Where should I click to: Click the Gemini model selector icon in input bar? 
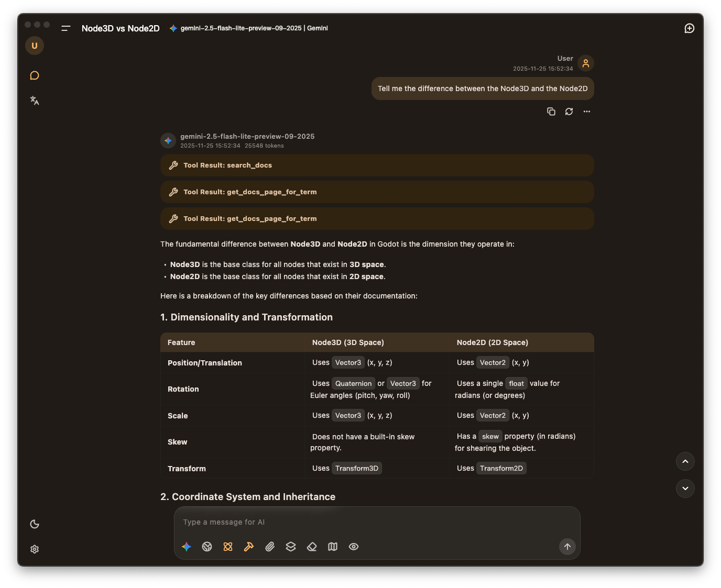tap(187, 547)
